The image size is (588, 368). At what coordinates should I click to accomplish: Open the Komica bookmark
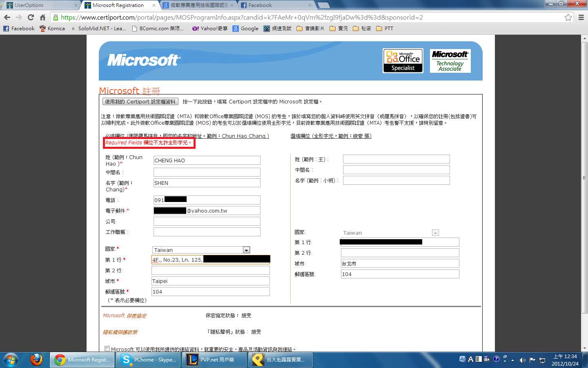pyautogui.click(x=52, y=28)
